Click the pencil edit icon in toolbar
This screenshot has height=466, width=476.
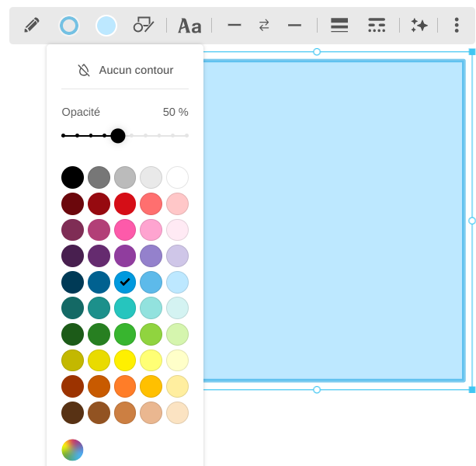31,26
